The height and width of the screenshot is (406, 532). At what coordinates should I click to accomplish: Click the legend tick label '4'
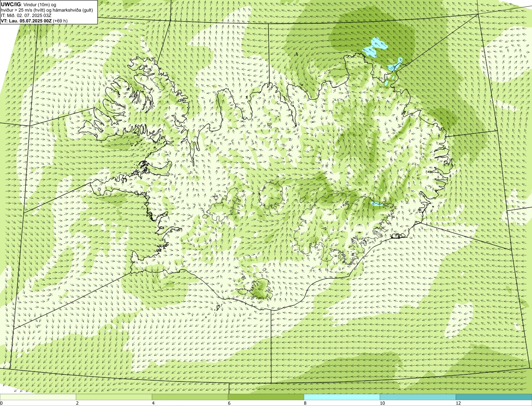tap(153, 403)
